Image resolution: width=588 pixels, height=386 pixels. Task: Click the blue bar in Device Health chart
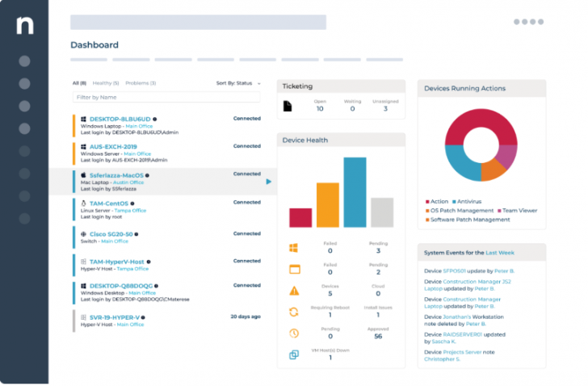(355, 192)
